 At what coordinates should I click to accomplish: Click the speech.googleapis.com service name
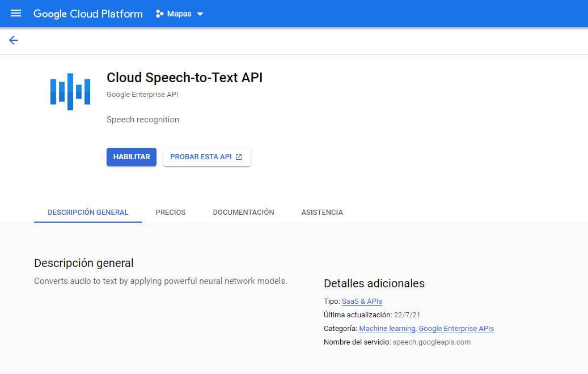tap(432, 342)
